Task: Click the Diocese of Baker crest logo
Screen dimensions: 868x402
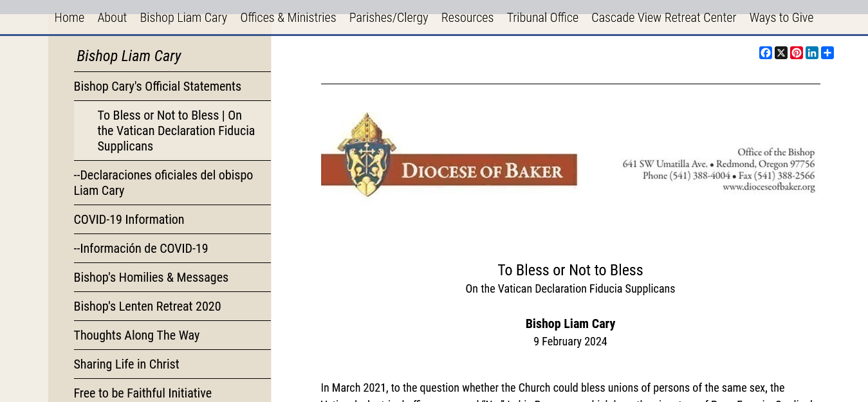Action: pyautogui.click(x=366, y=154)
